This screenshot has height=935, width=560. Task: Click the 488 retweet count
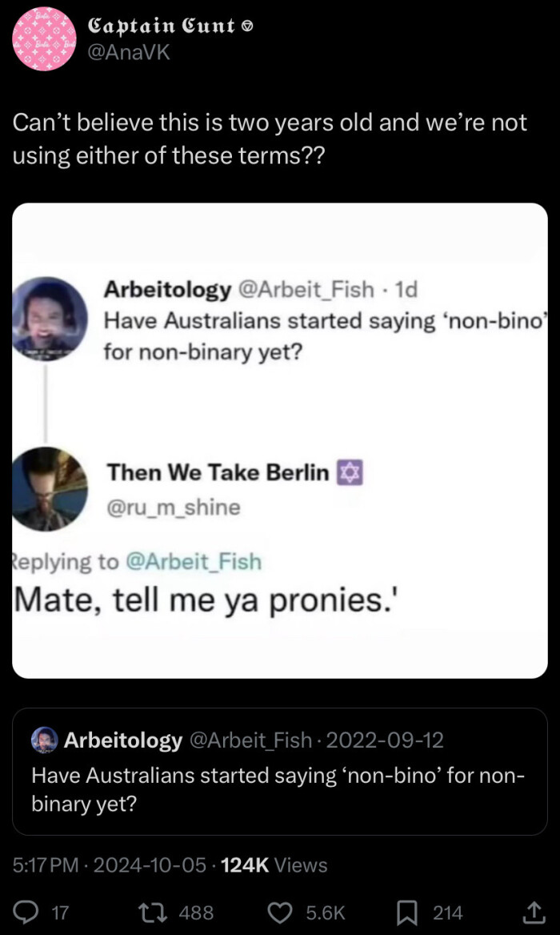click(196, 912)
